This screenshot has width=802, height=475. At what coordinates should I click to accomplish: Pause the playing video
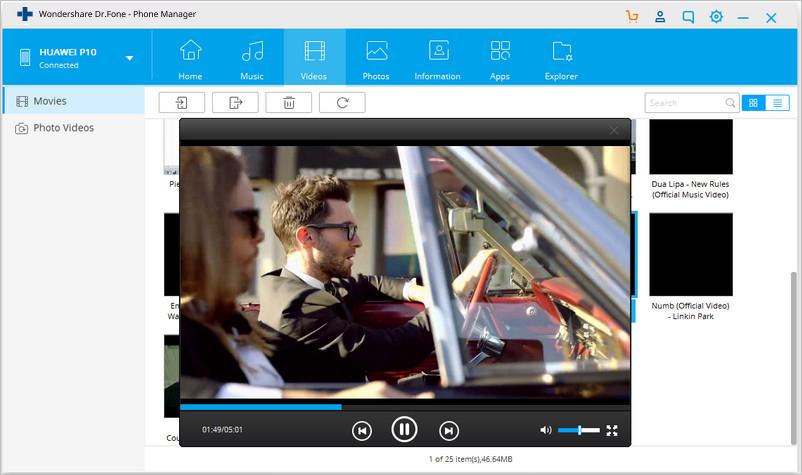point(404,429)
